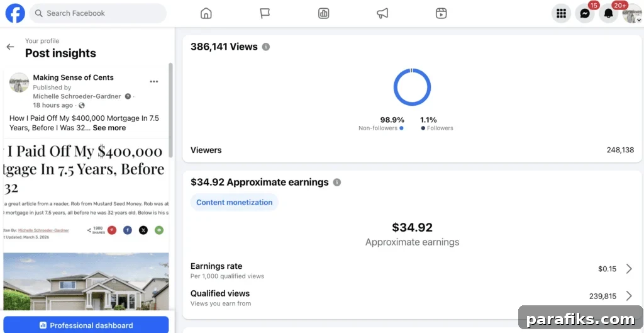644x333 pixels.
Task: Open the Professional dashboard button
Action: click(x=86, y=325)
